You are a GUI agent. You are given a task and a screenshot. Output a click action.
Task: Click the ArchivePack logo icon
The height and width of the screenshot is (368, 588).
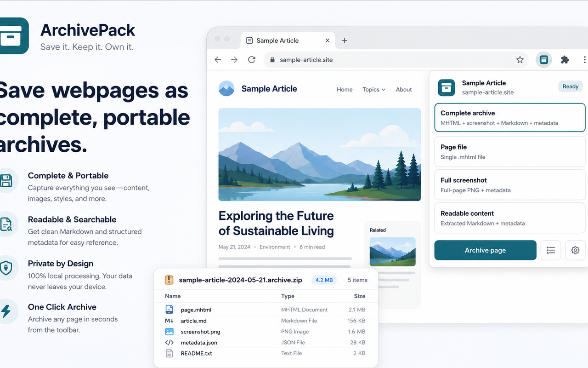[x=13, y=36]
